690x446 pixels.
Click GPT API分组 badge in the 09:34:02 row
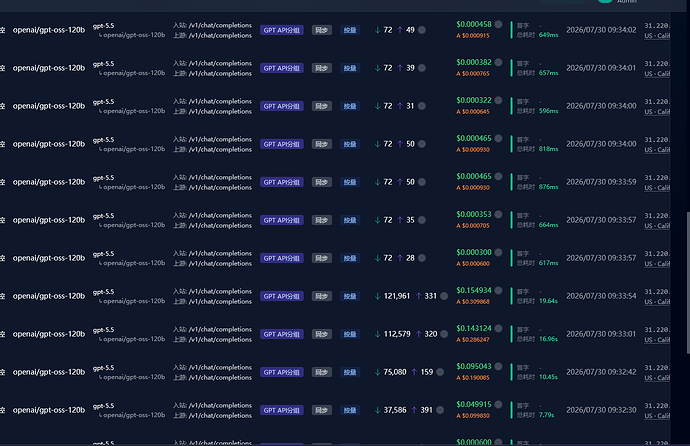click(282, 30)
